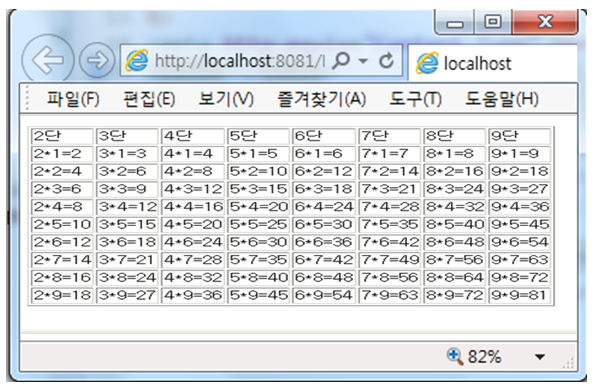Click the cell 9*1=9
The height and width of the screenshot is (391, 603).
[x=520, y=154]
